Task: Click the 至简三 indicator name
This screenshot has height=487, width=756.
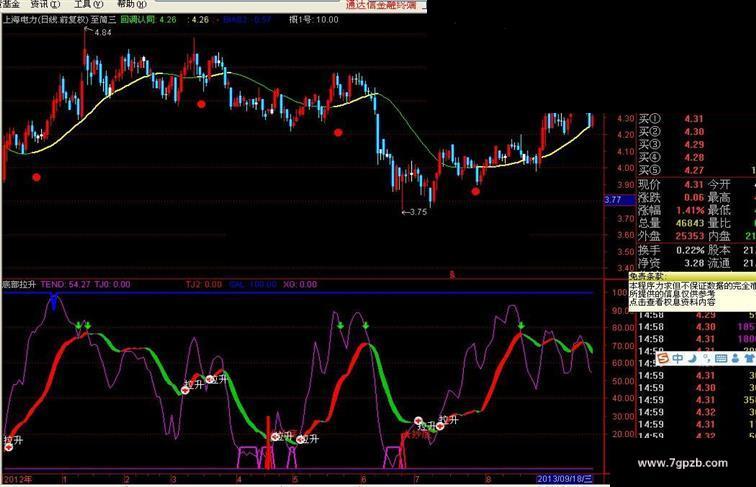Action: click(x=104, y=20)
